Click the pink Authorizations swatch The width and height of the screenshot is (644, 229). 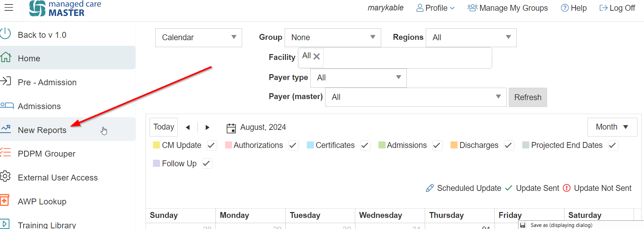[x=228, y=145]
